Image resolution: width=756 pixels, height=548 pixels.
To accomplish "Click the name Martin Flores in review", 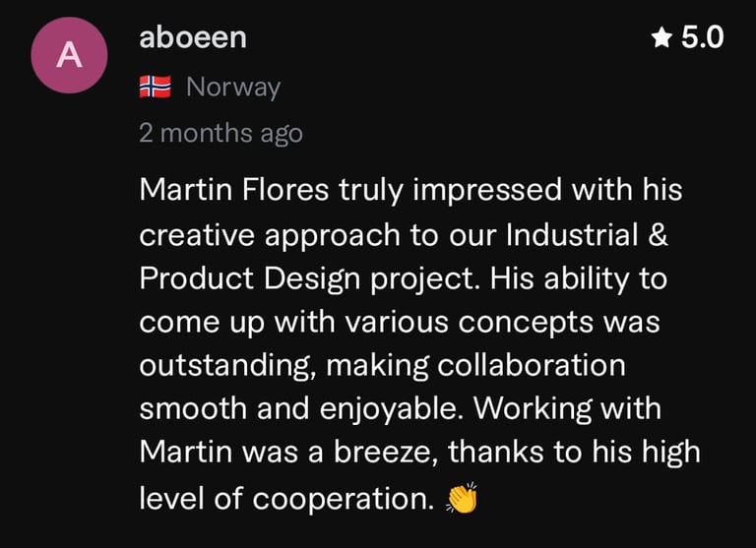I will tap(234, 189).
